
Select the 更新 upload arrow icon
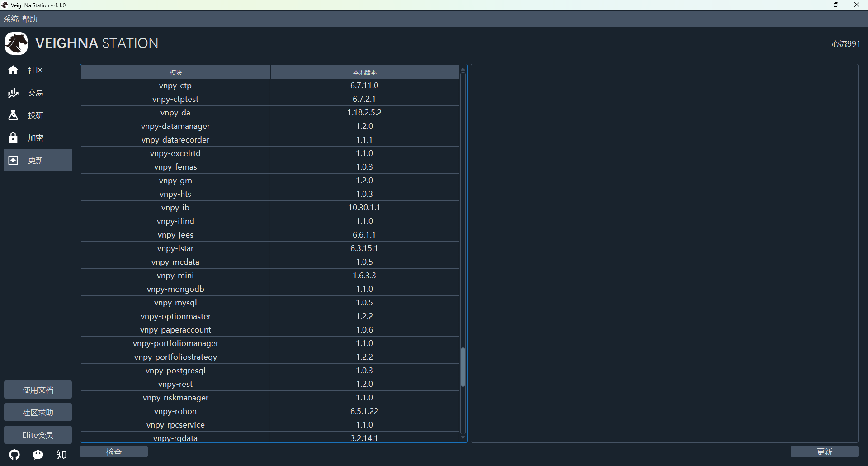[x=13, y=161]
